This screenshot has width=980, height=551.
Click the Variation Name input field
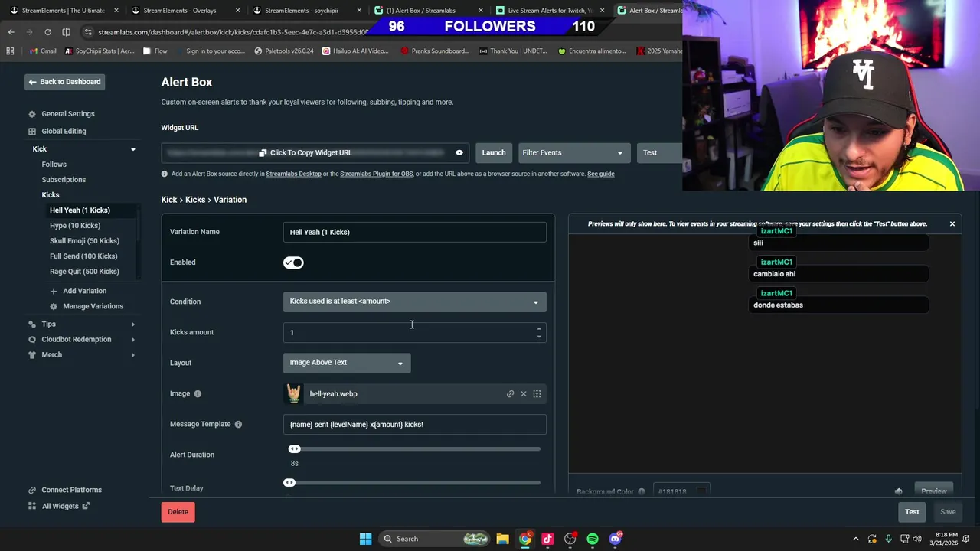click(x=414, y=232)
